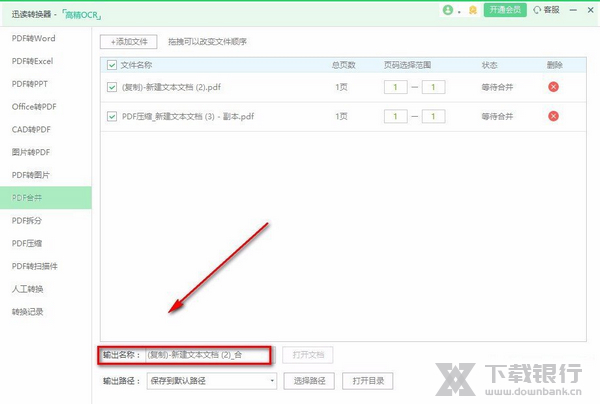This screenshot has width=600, height=404.
Task: Click the gold VIP medal icon
Action: coord(473,10)
